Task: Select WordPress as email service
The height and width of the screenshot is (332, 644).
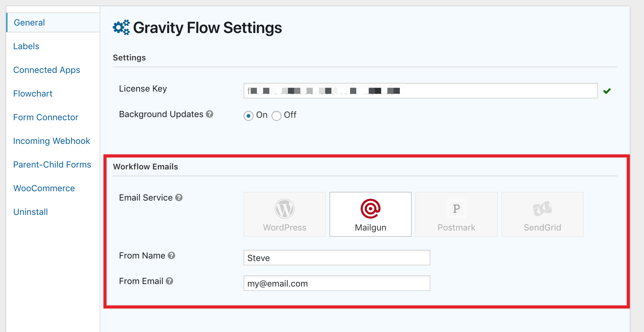Action: tap(285, 214)
